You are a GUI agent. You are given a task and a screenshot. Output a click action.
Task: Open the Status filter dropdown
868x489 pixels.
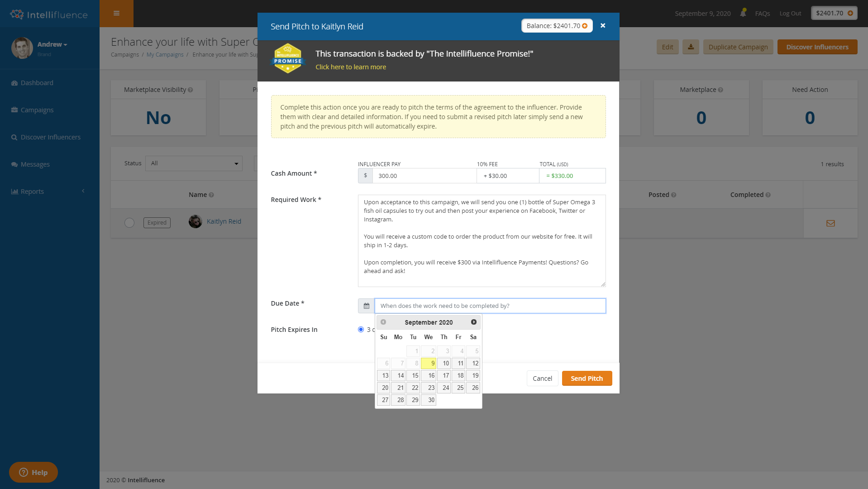click(x=194, y=163)
